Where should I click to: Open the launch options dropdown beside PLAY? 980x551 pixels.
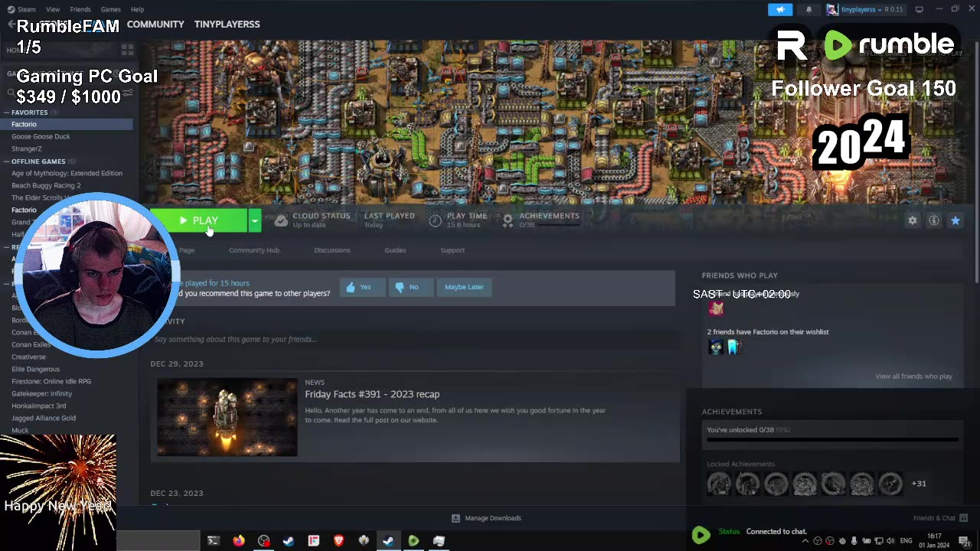click(254, 220)
